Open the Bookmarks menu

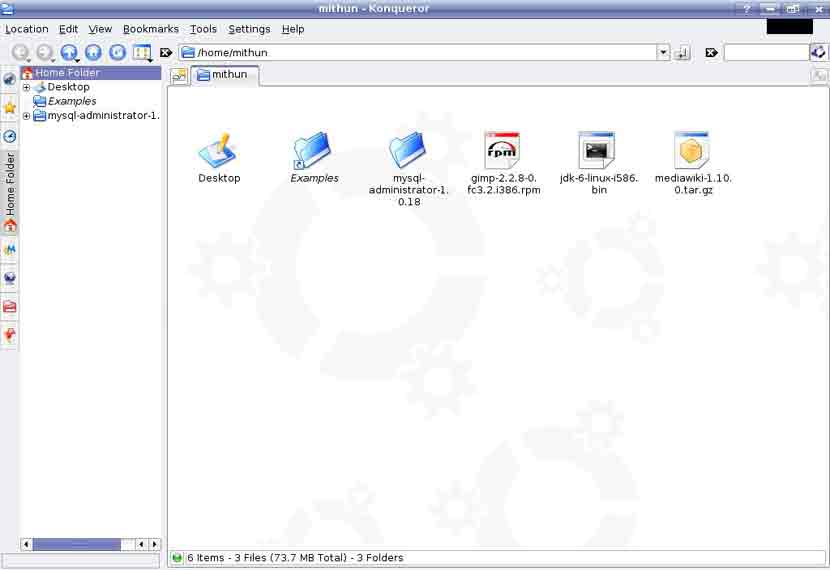pos(151,29)
